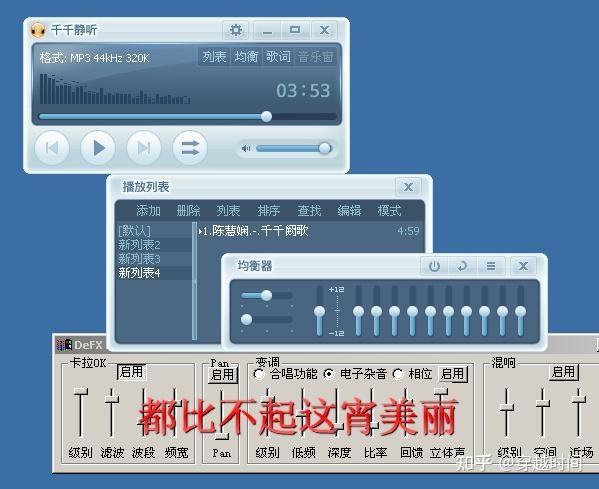Close the 均衡器 equalizer window
The image size is (599, 489).
tap(523, 266)
